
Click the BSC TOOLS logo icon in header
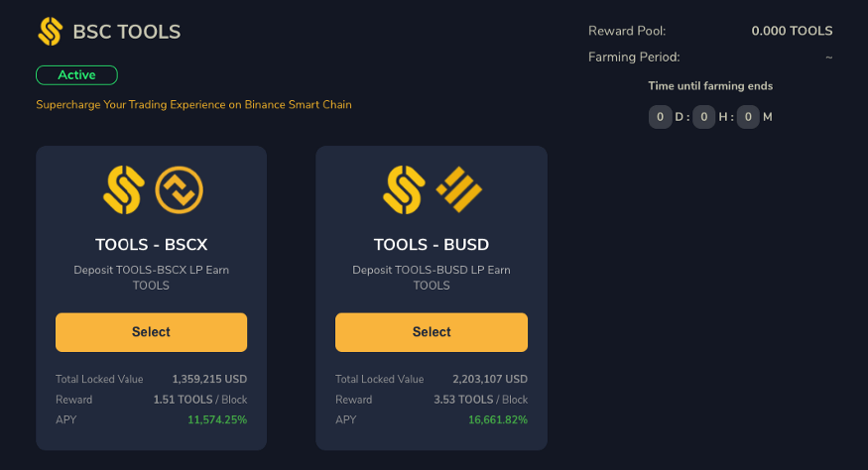tap(50, 31)
